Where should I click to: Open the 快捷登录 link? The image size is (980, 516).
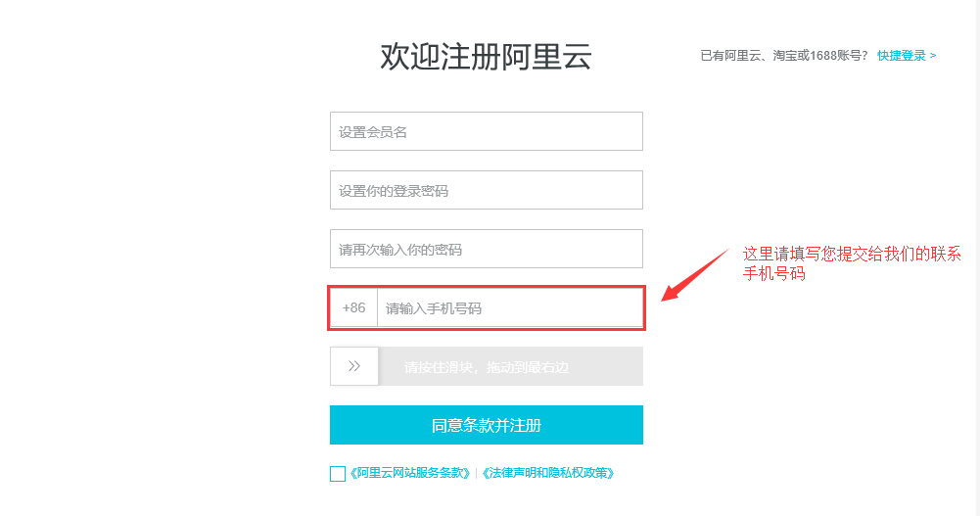pyautogui.click(x=901, y=56)
